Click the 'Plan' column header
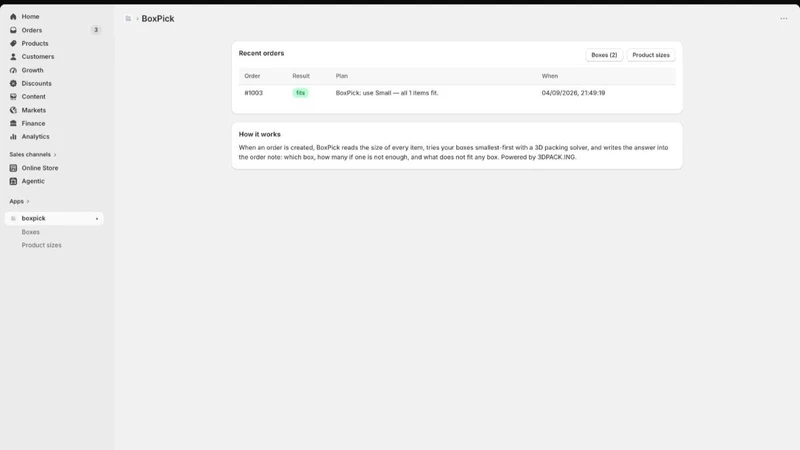 click(x=342, y=76)
